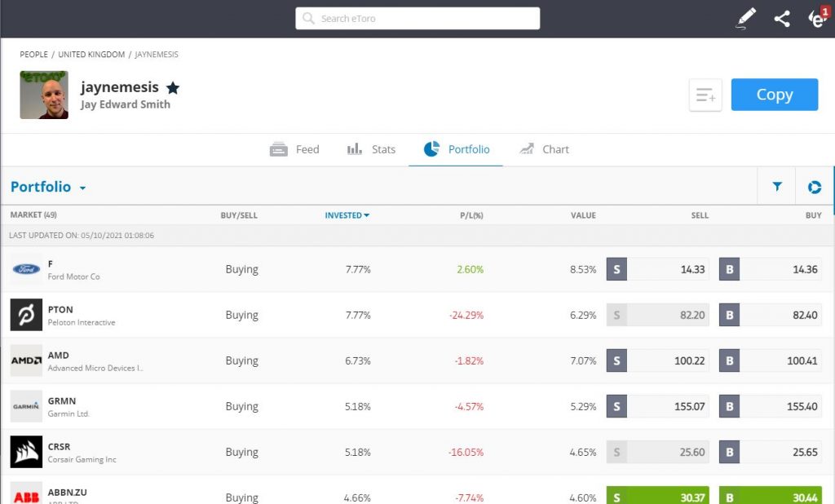The image size is (835, 504).
Task: Click Buy button for Garmin at 155.40
Action: (770, 406)
